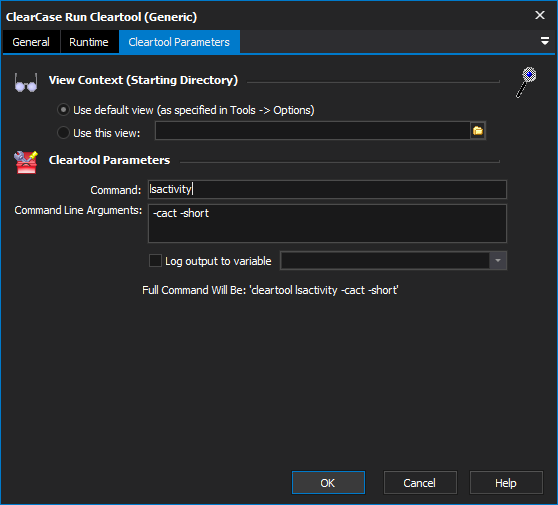Click the wizard wand icon
The image size is (558, 505).
(526, 82)
